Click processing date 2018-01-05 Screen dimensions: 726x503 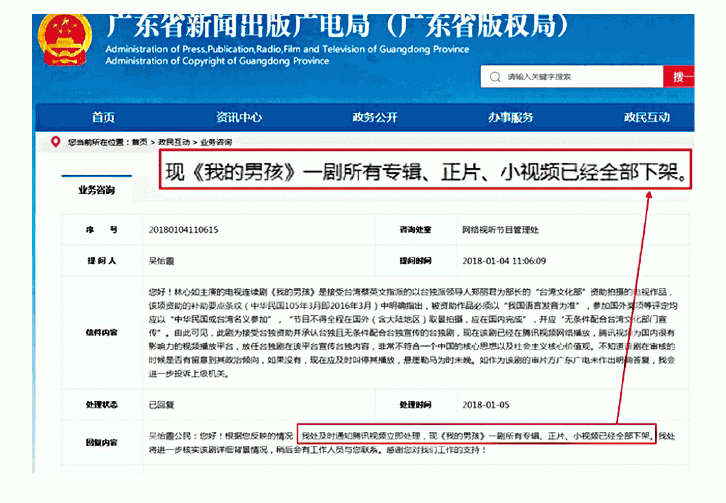[x=486, y=405]
